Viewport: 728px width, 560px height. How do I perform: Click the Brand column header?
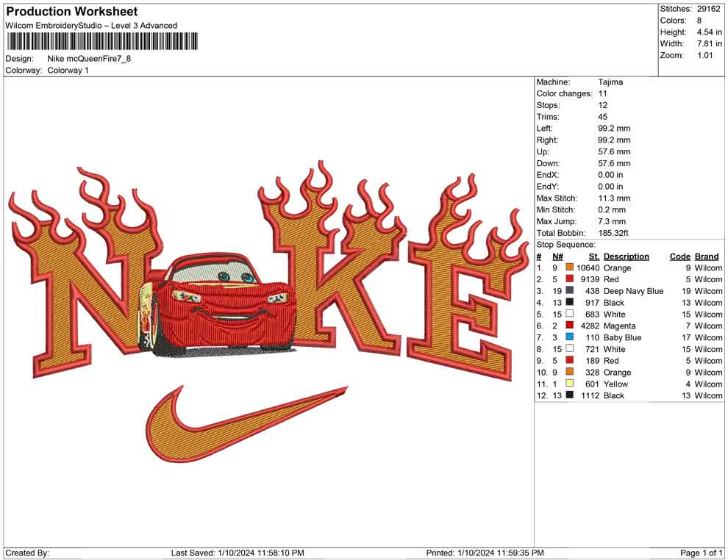tap(707, 256)
